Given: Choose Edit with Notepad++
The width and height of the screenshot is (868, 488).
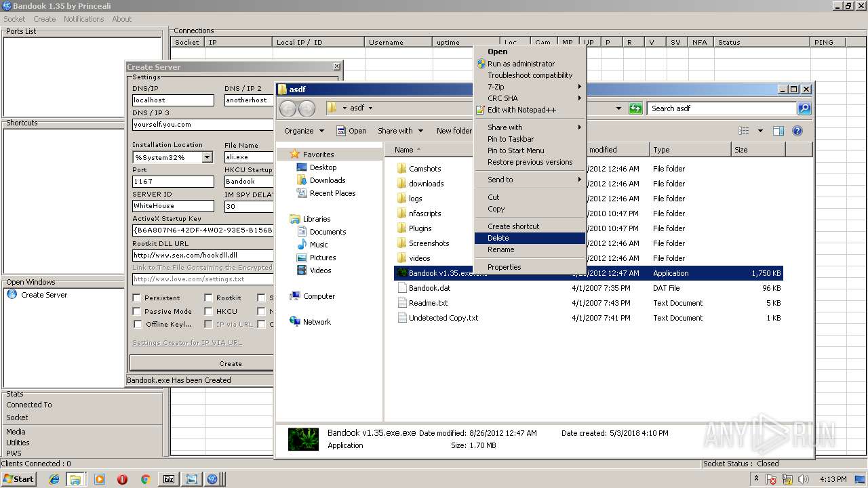Looking at the screenshot, I should [530, 110].
